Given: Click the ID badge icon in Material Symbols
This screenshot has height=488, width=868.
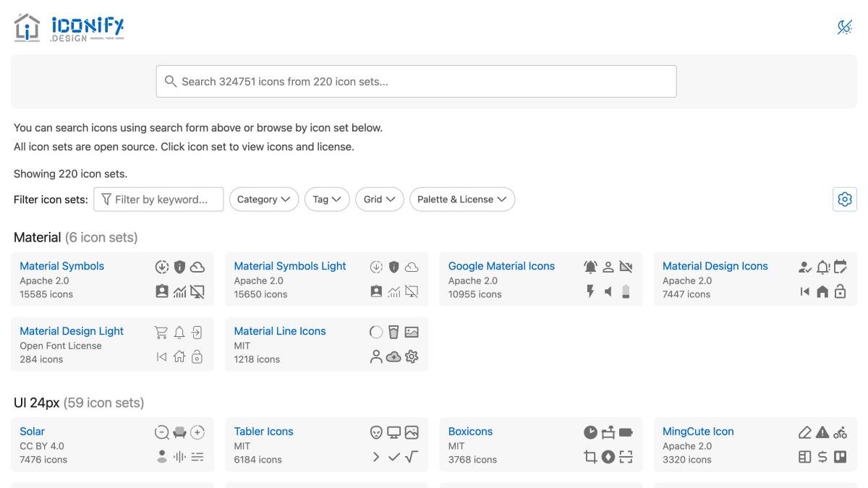Looking at the screenshot, I should 162,291.
